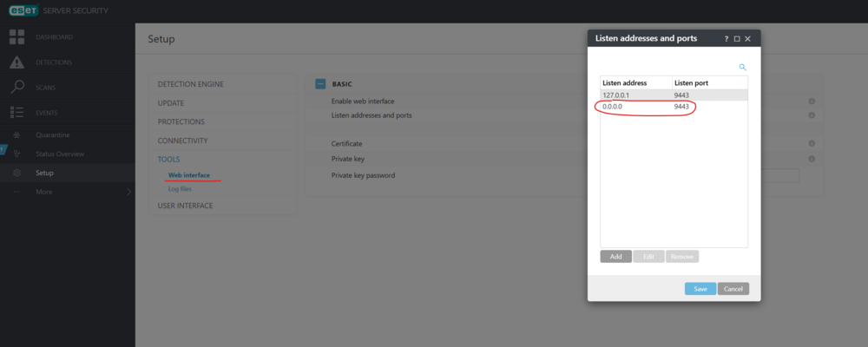868x347 pixels.
Task: Click the Enable web interface setting label
Action: (363, 101)
